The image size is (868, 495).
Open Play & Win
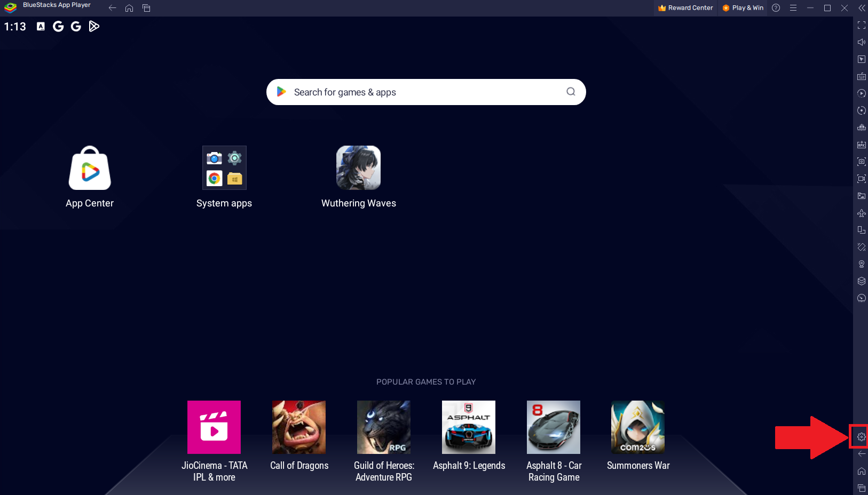(743, 8)
